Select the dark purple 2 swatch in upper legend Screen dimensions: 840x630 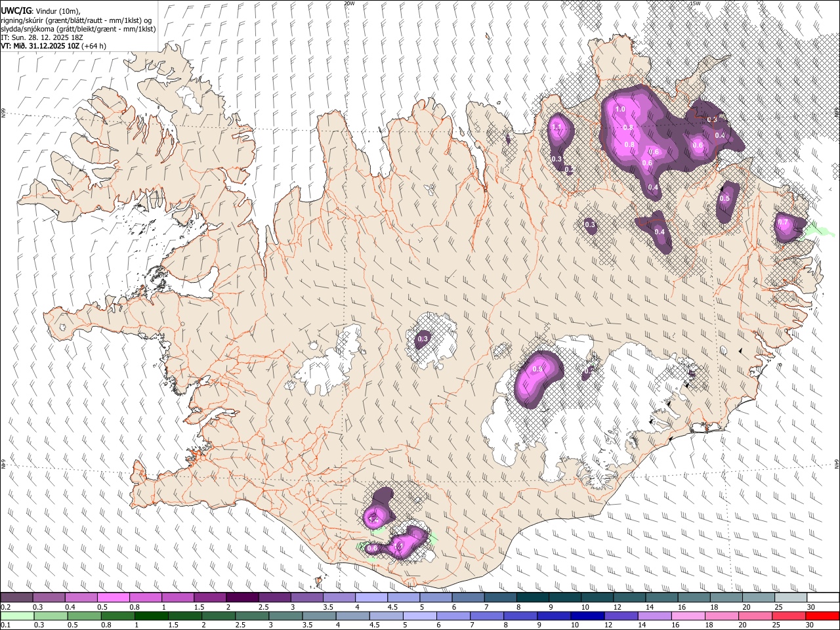point(243,598)
